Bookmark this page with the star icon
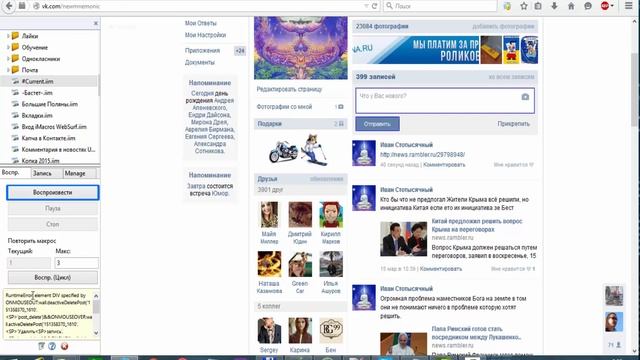This screenshot has width=640, height=360. [524, 6]
